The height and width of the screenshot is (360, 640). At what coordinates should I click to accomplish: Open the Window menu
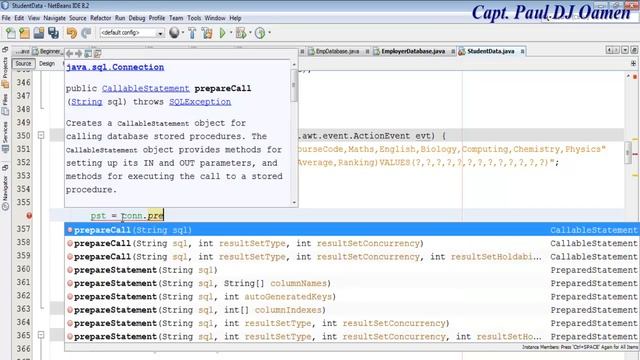coord(215,18)
